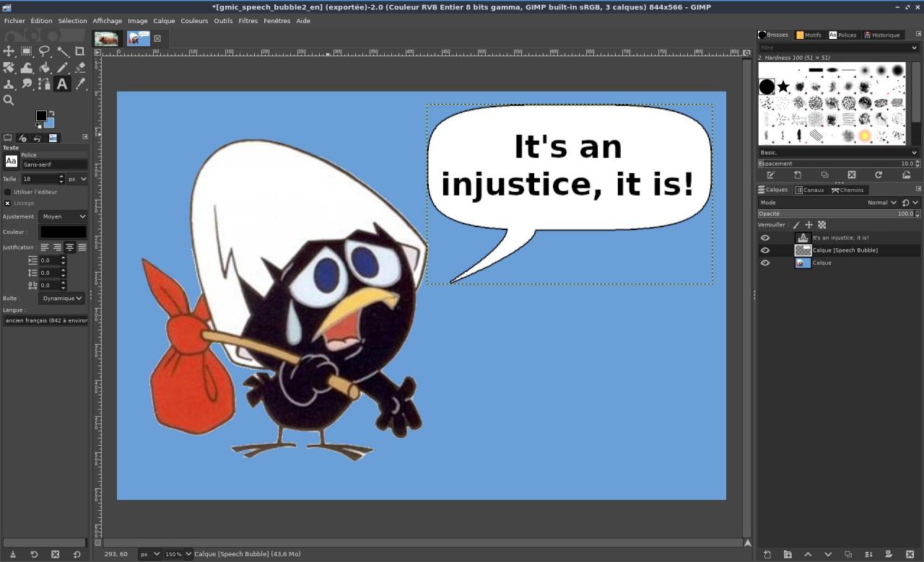Select the Color Picker tool
The image size is (924, 562).
tap(80, 84)
